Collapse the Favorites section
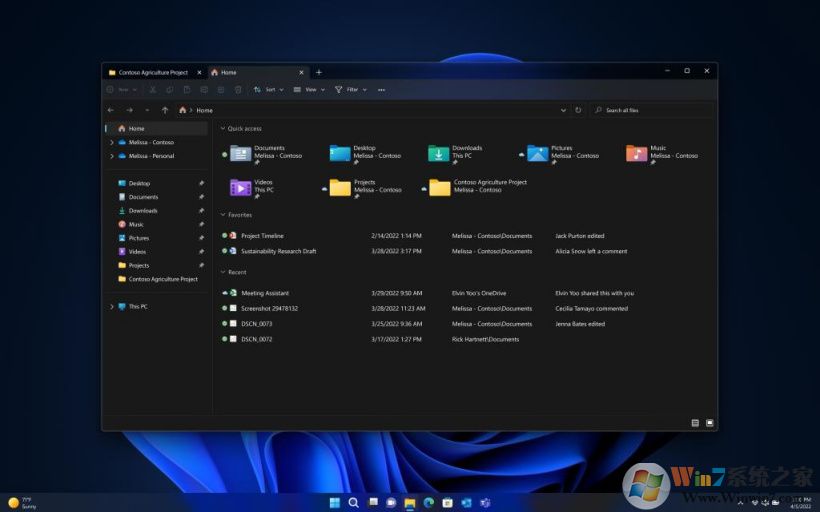 coord(222,215)
